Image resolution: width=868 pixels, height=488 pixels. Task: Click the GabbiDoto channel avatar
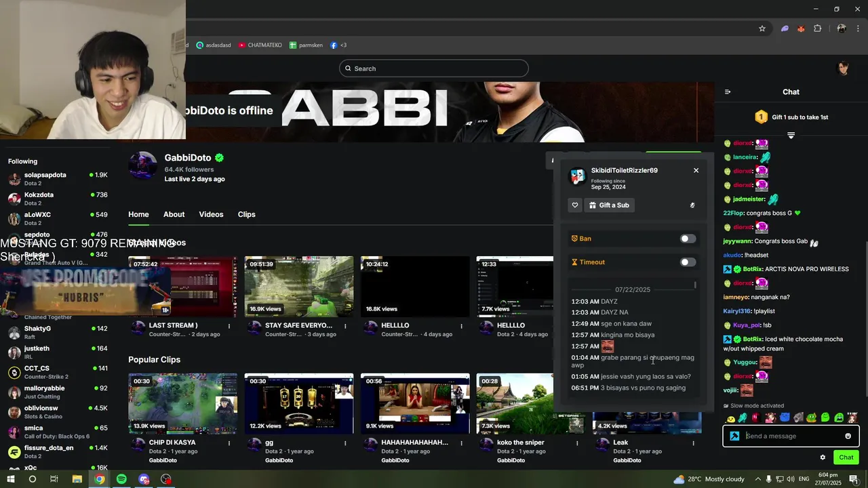pos(143,165)
